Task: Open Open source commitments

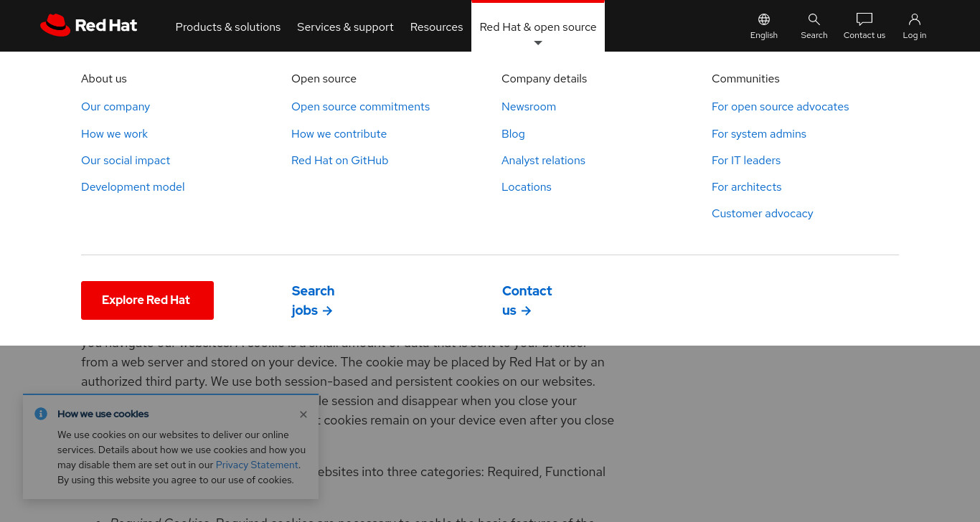Action: pos(360,107)
